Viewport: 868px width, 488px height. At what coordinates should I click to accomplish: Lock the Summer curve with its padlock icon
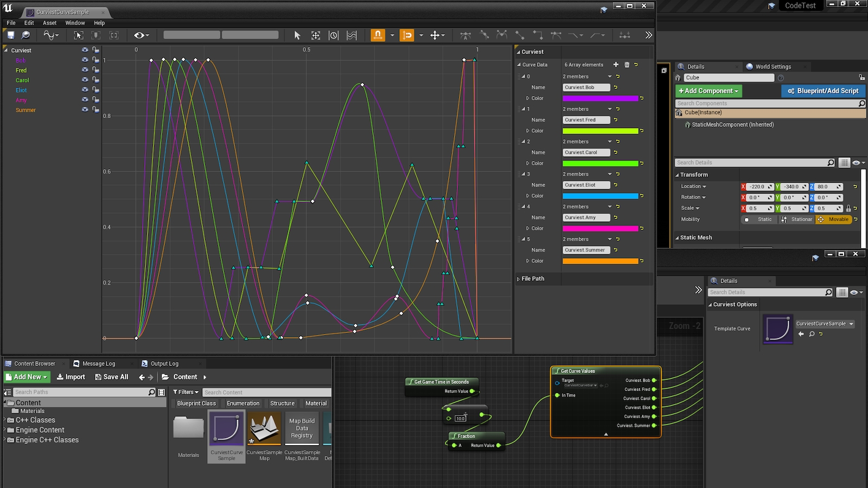pyautogui.click(x=95, y=110)
